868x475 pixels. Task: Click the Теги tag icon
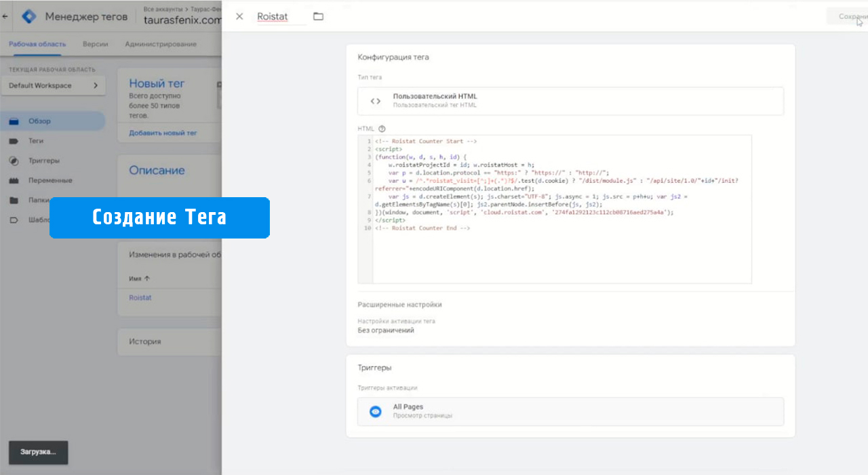pyautogui.click(x=14, y=141)
